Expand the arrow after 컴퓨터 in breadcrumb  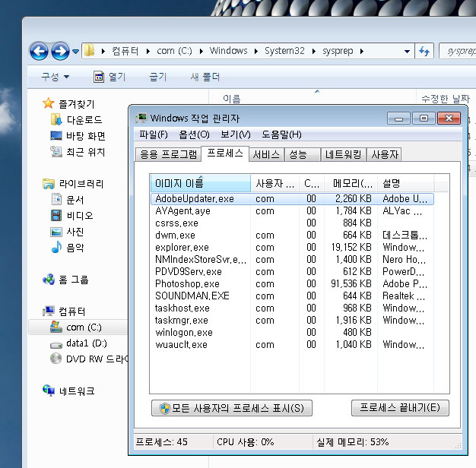[148, 51]
